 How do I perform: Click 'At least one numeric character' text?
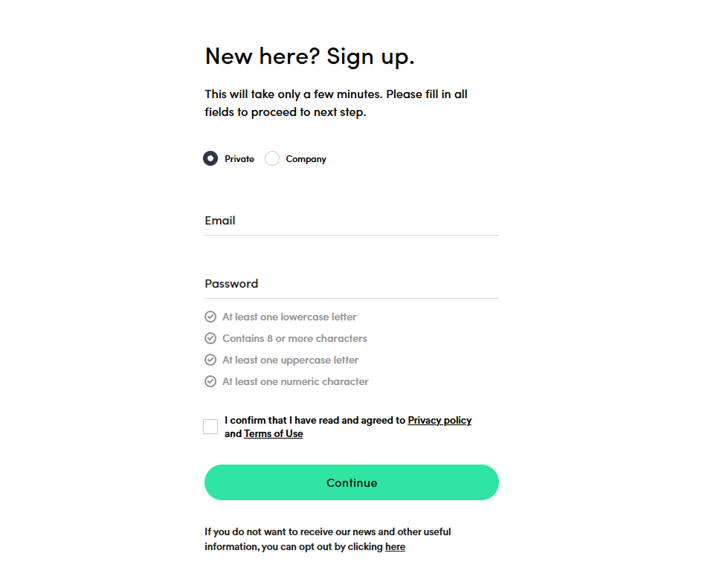(x=295, y=381)
